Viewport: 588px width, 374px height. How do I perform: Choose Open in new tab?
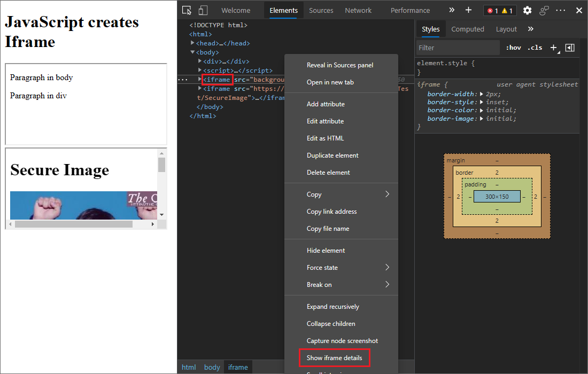pyautogui.click(x=341, y=82)
